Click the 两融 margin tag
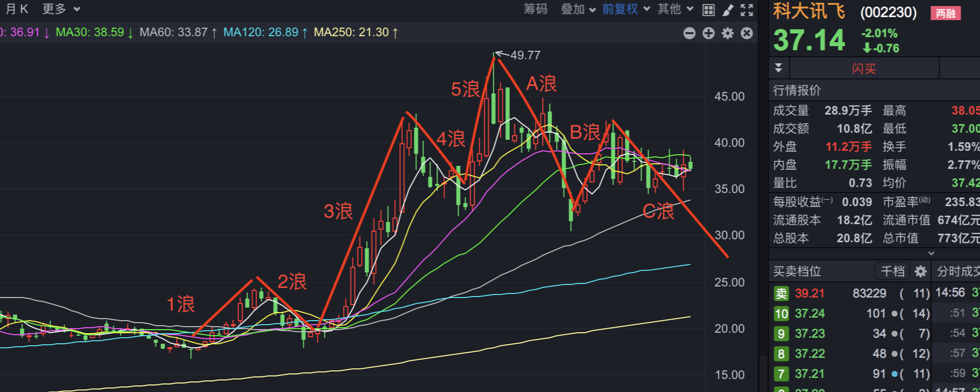 [x=945, y=13]
